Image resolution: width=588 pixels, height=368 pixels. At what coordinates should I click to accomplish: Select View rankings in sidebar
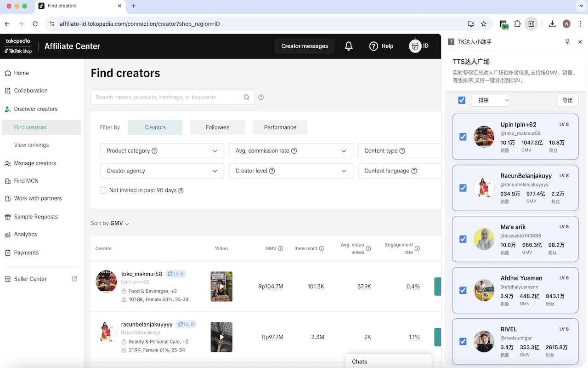31,145
